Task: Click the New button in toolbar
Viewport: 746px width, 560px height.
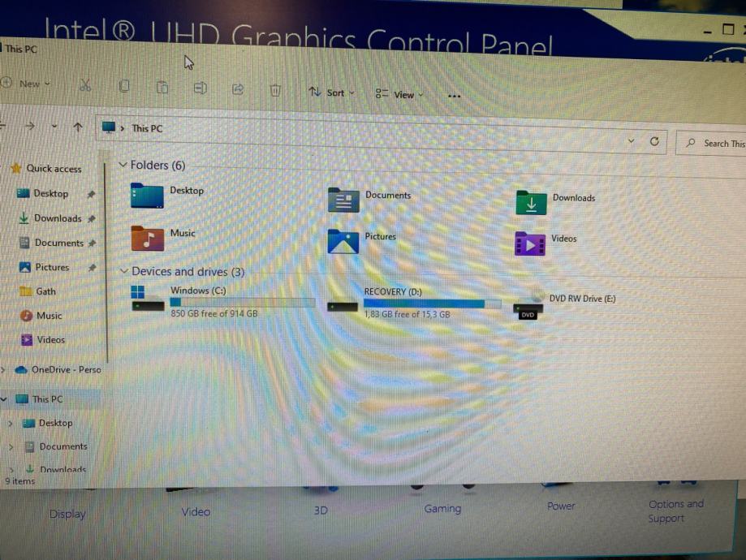Action: pos(26,84)
